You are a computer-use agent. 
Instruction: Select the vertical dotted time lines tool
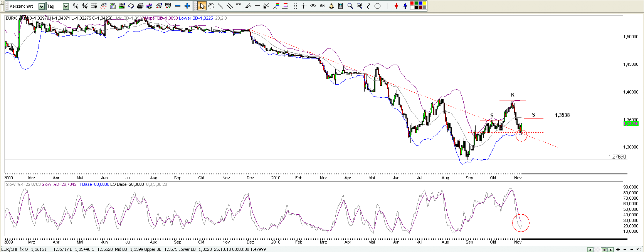(294, 6)
